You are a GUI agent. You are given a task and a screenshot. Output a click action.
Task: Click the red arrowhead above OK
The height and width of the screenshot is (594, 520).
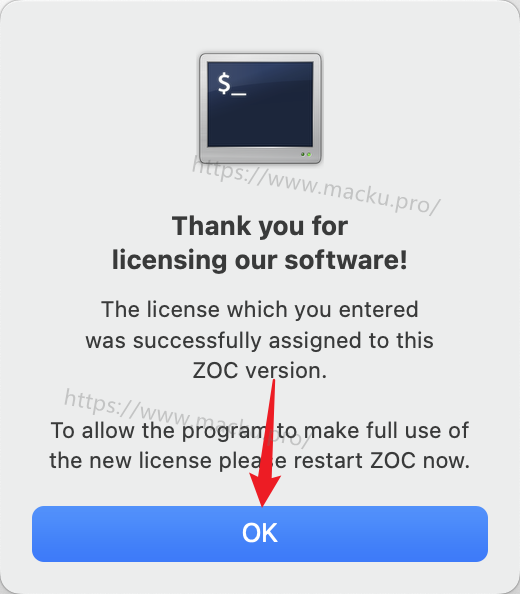pyautogui.click(x=264, y=491)
